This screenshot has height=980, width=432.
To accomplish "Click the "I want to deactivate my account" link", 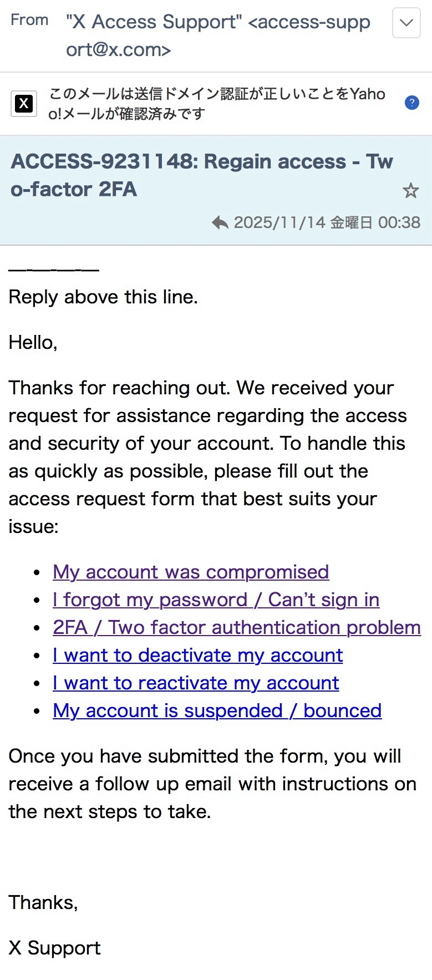I will [x=197, y=655].
